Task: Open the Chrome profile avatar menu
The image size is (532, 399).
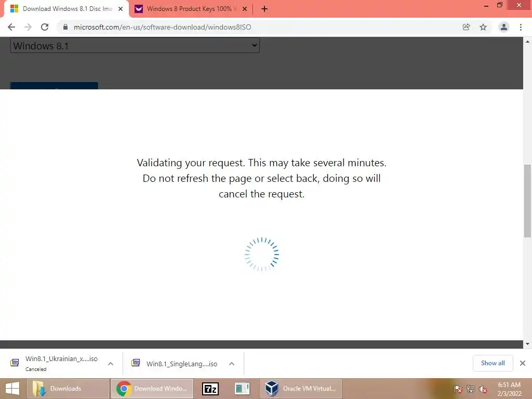Action: point(504,27)
